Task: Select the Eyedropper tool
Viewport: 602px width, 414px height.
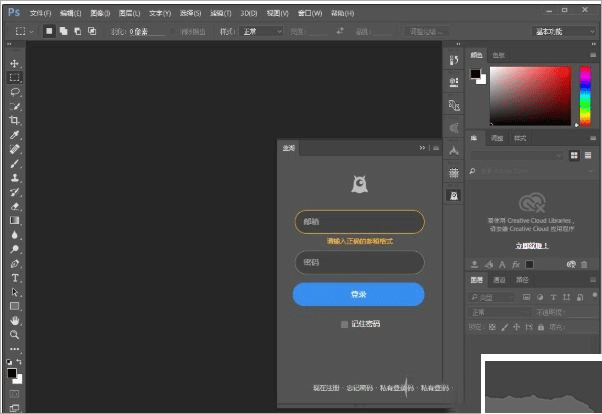Action: tap(14, 134)
